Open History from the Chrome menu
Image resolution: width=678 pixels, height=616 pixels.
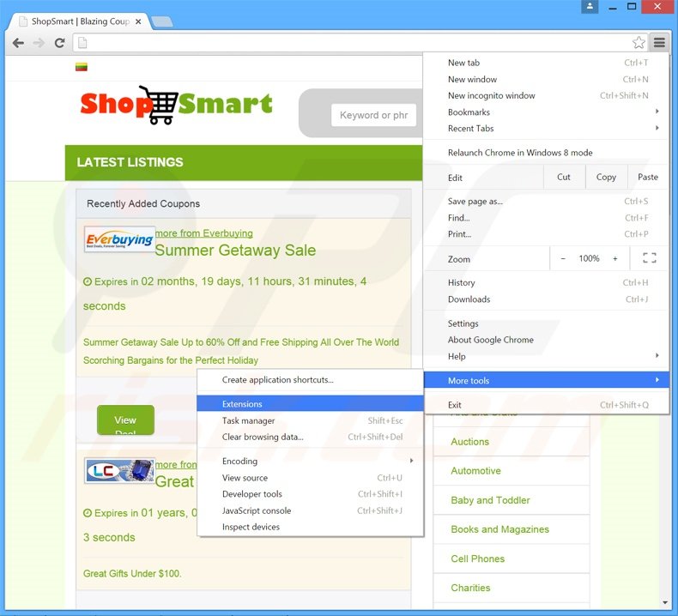[x=546, y=283]
